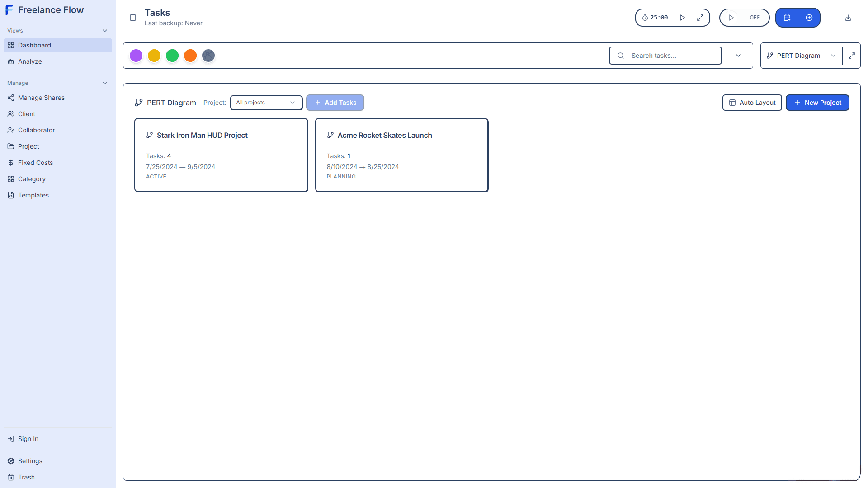The height and width of the screenshot is (488, 868).
Task: Click the Auto Layout button
Action: [752, 103]
